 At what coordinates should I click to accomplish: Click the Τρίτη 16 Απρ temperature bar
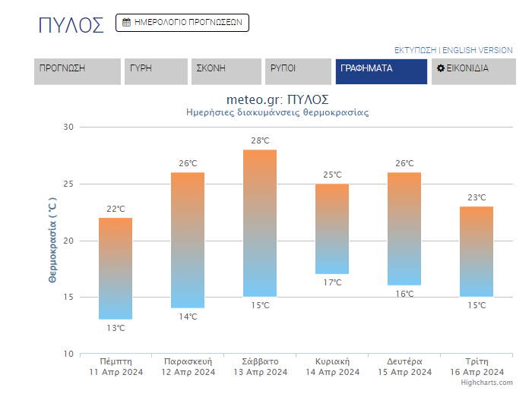[477, 252]
